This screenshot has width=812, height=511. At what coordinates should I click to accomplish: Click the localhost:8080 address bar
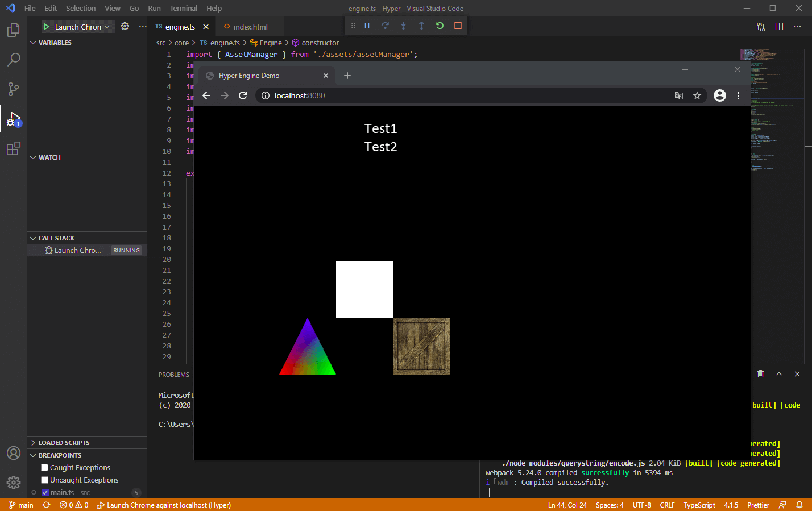coord(465,95)
